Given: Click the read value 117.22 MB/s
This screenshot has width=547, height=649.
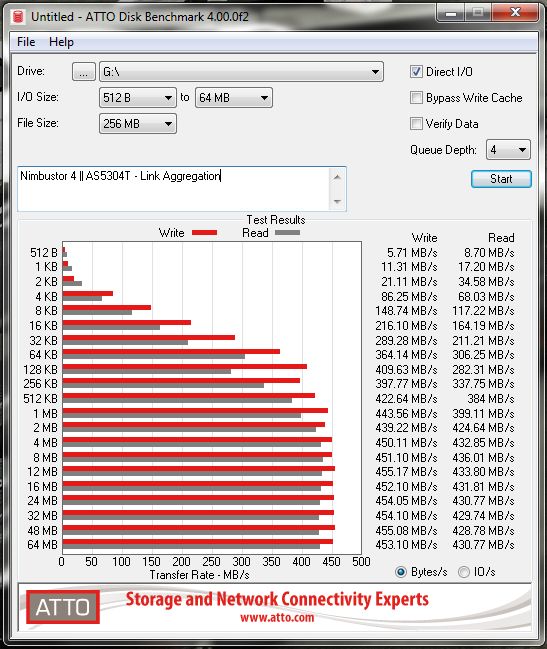Looking at the screenshot, I should (483, 311).
